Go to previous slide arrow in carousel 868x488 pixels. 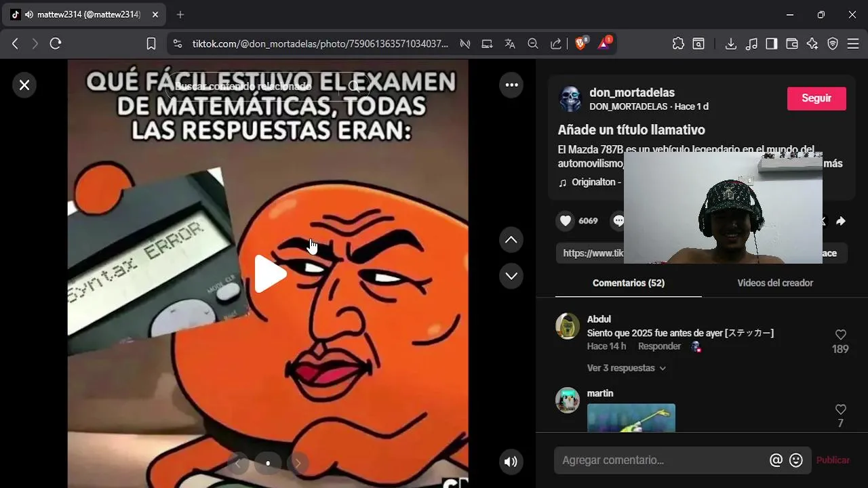pyautogui.click(x=238, y=463)
